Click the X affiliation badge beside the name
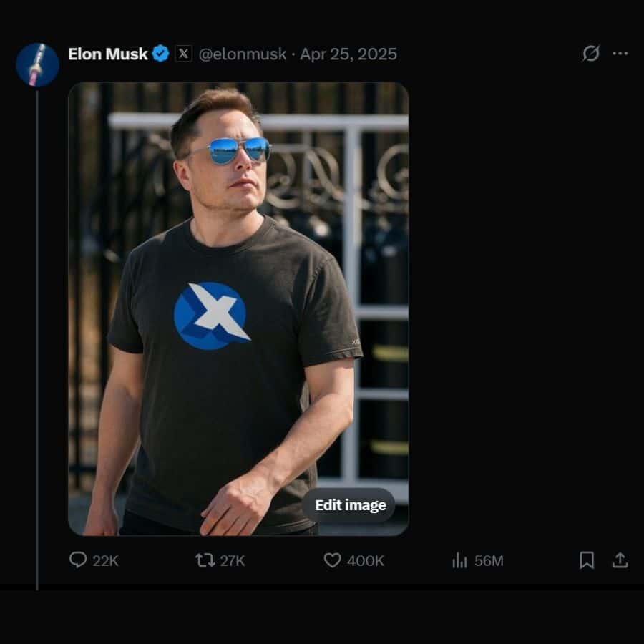The image size is (644, 644). (184, 54)
